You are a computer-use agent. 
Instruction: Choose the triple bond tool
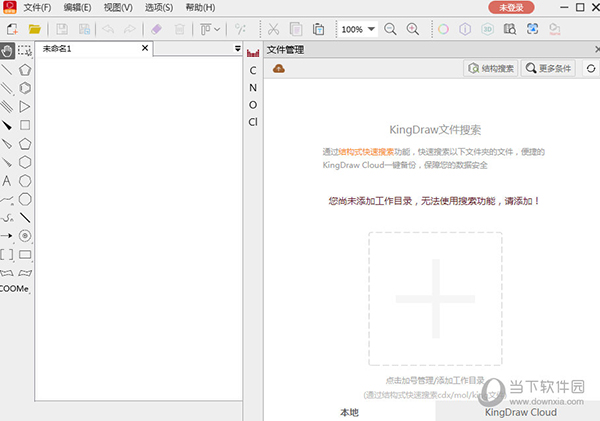point(7,106)
